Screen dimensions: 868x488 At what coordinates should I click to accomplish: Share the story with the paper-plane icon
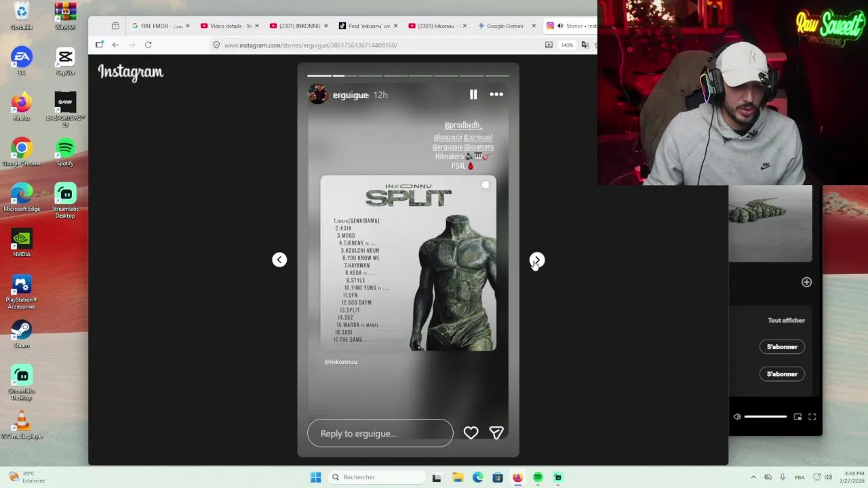[496, 433]
